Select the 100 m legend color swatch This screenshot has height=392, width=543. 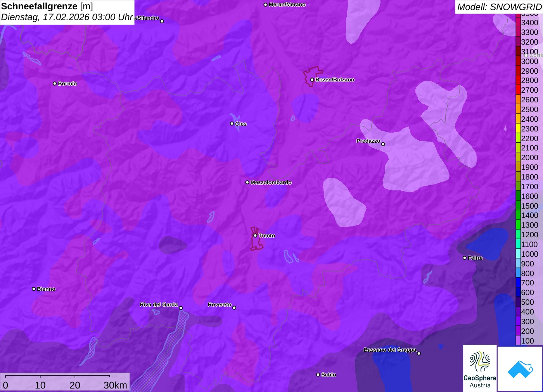tap(518, 341)
